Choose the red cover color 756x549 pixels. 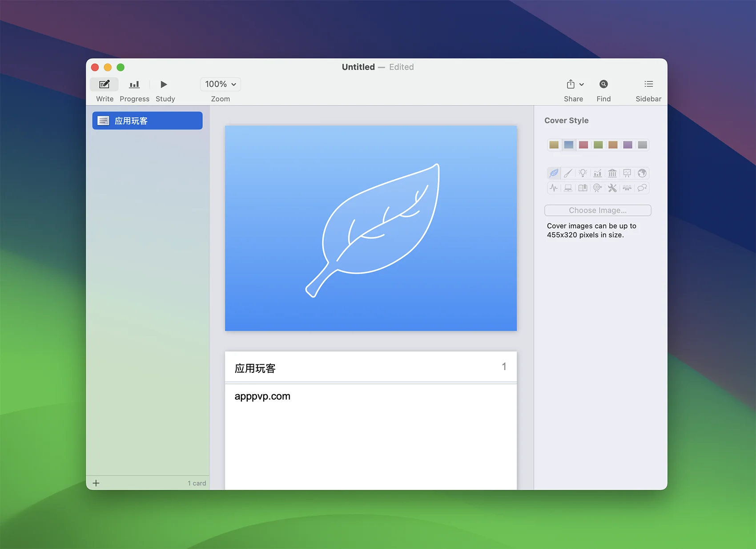(x=583, y=145)
